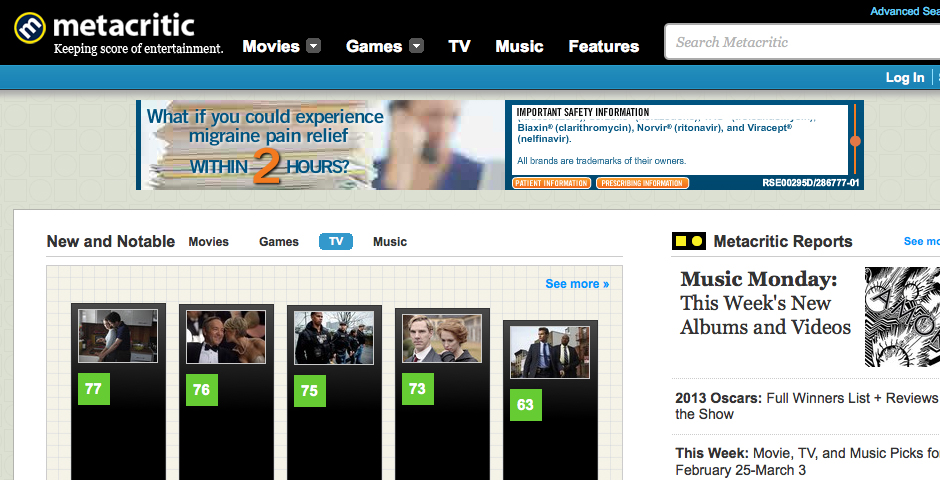Click See more in New and Notable

(x=577, y=284)
